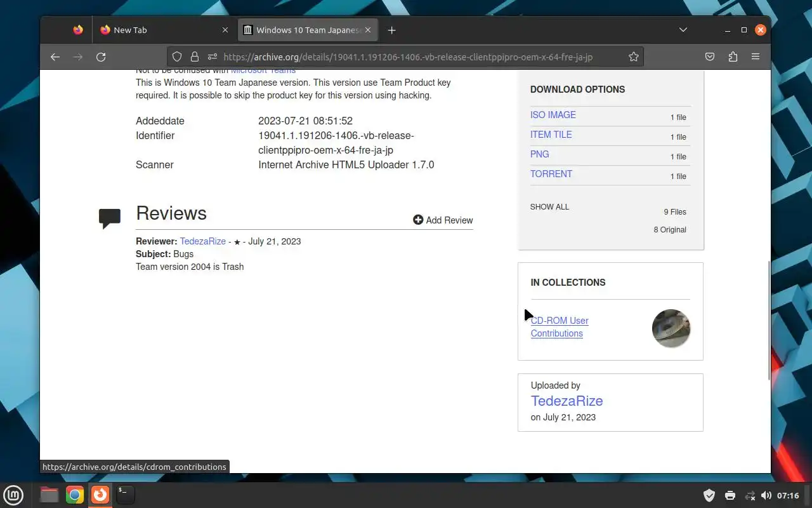Click the page vertical scrollbar
This screenshot has width=812, height=508.
(x=769, y=321)
